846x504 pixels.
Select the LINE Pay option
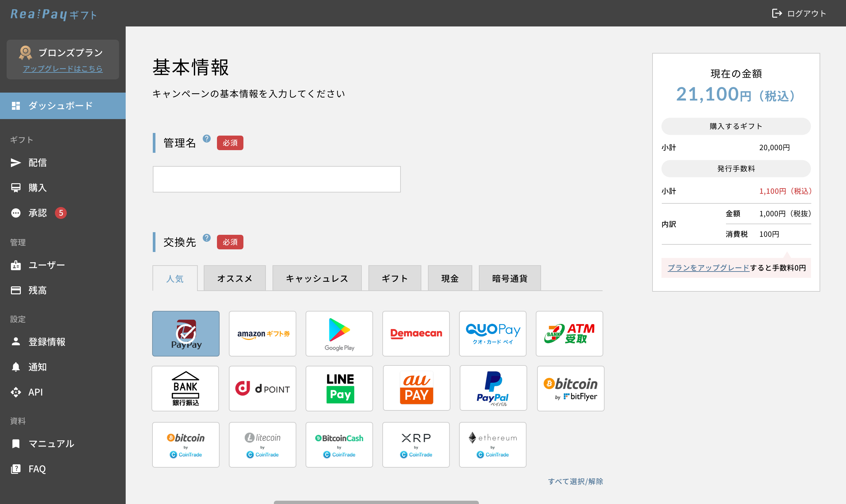pyautogui.click(x=339, y=389)
